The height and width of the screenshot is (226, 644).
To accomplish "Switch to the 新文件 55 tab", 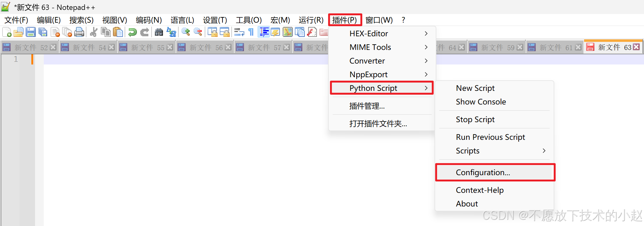I will pos(146,47).
